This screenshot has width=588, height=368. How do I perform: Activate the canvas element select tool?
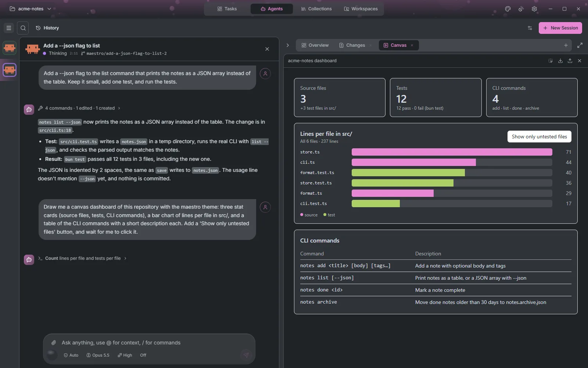pyautogui.click(x=551, y=61)
